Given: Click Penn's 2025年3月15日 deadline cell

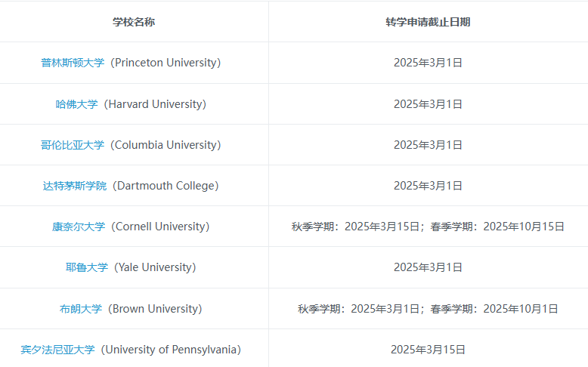Looking at the screenshot, I should tap(428, 350).
